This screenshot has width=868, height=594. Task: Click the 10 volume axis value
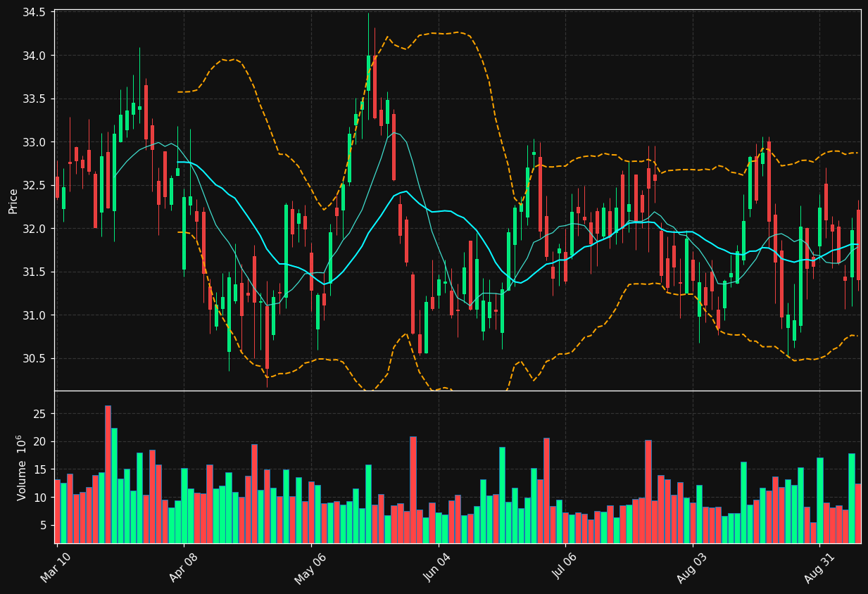coord(39,498)
